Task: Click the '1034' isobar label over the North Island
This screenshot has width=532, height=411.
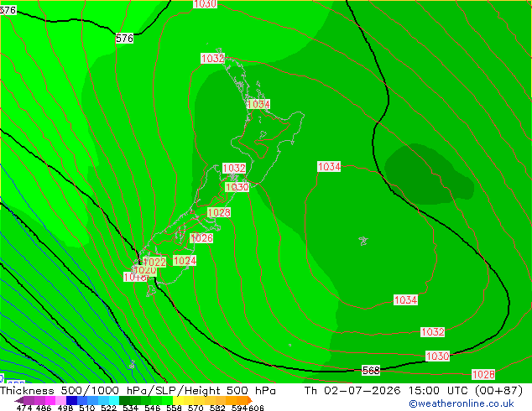Action: [258, 104]
